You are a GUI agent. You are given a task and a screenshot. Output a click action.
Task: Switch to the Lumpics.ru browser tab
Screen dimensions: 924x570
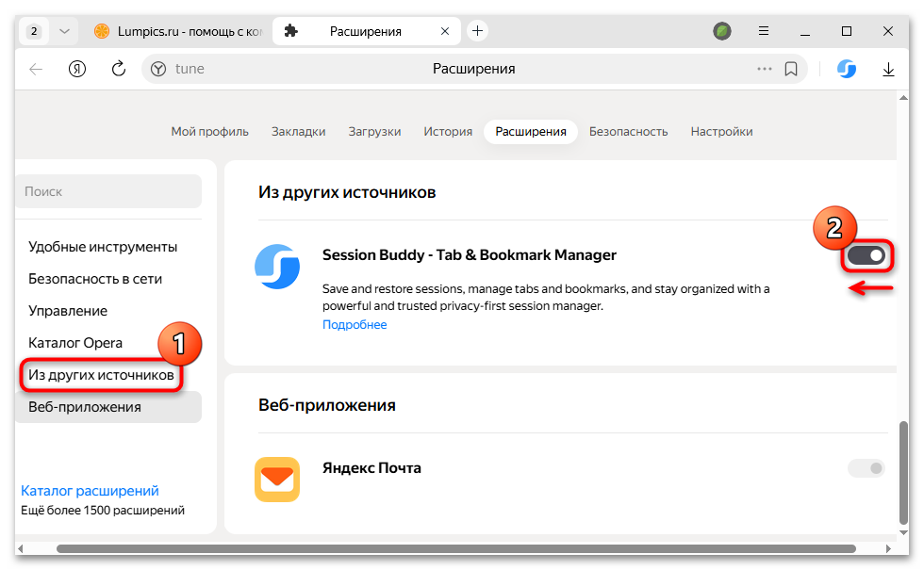coord(178,31)
